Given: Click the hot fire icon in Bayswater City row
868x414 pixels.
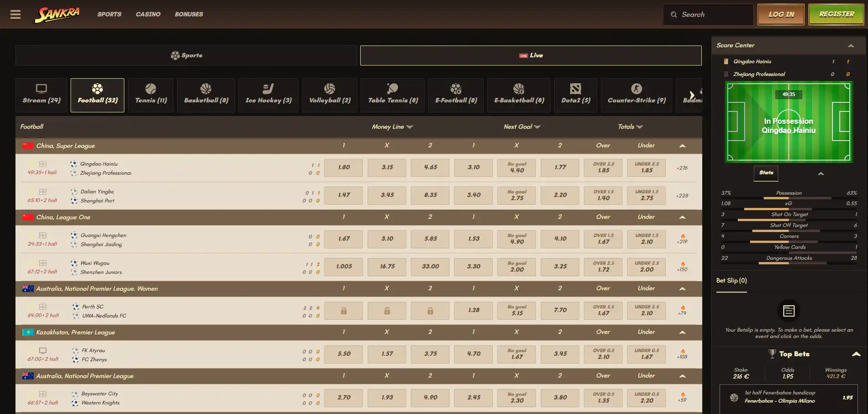Looking at the screenshot, I should 683,395.
